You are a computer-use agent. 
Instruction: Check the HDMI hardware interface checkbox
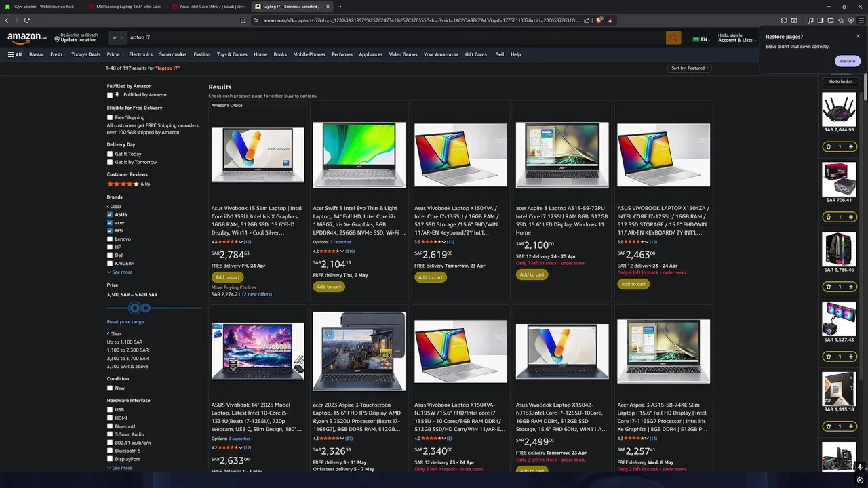pos(110,418)
